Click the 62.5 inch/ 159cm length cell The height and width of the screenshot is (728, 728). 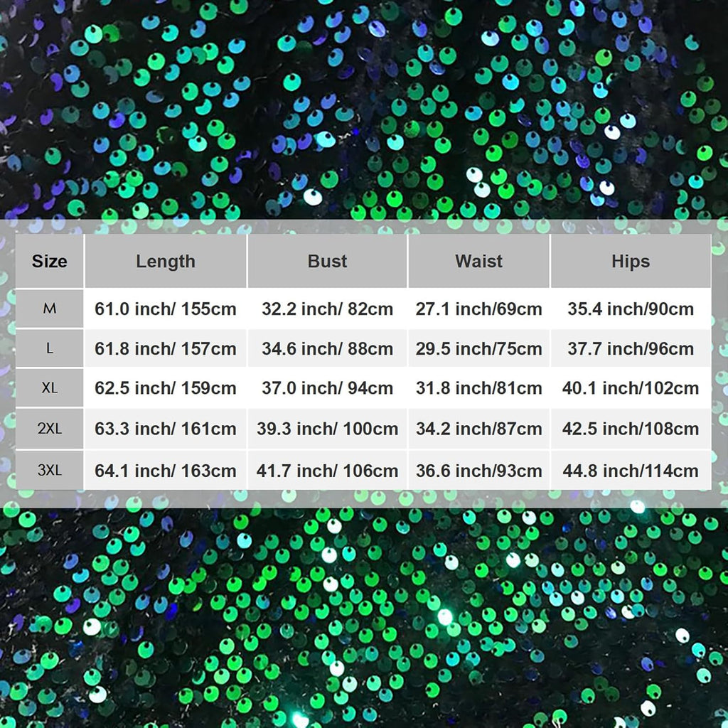click(x=166, y=388)
